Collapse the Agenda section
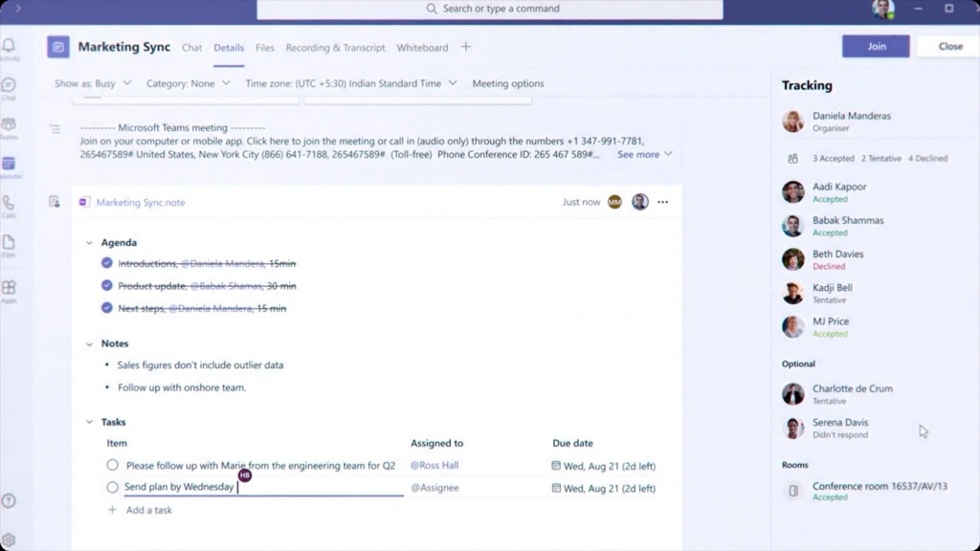 click(x=89, y=242)
